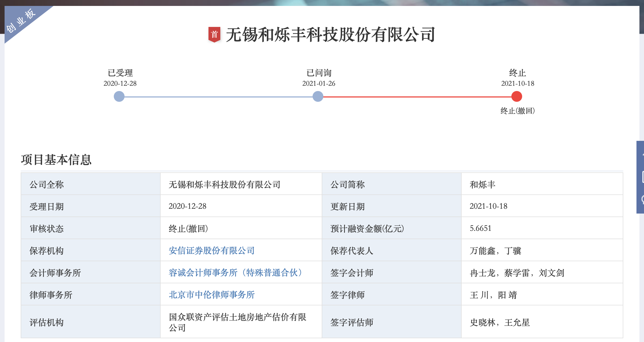Click the 和烁丰 short name cell

482,185
